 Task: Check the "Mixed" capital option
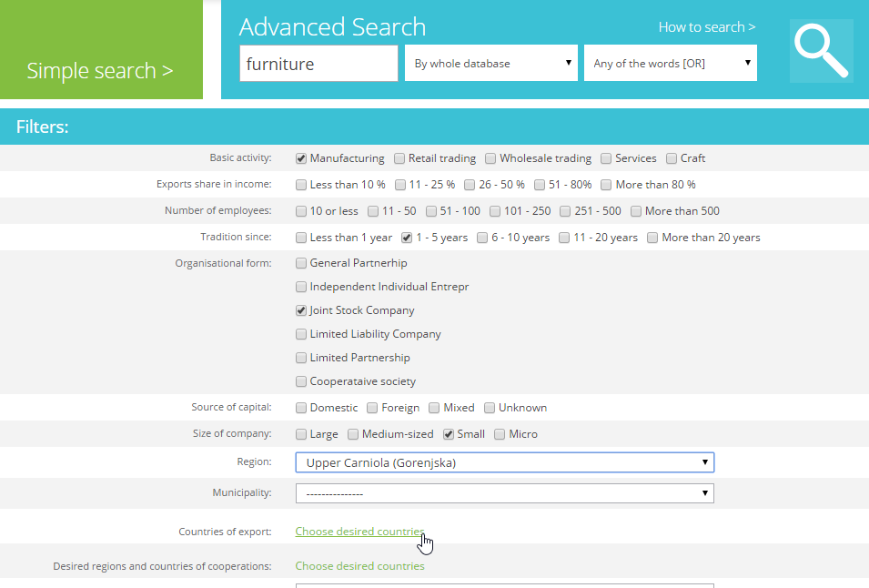point(432,407)
